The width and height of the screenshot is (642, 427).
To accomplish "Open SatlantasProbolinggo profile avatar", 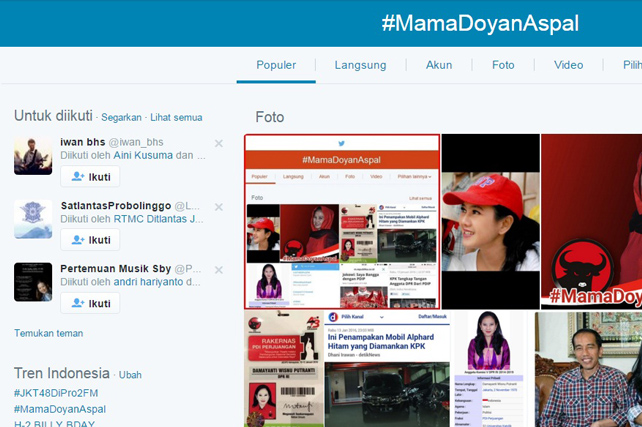I will pyautogui.click(x=33, y=219).
